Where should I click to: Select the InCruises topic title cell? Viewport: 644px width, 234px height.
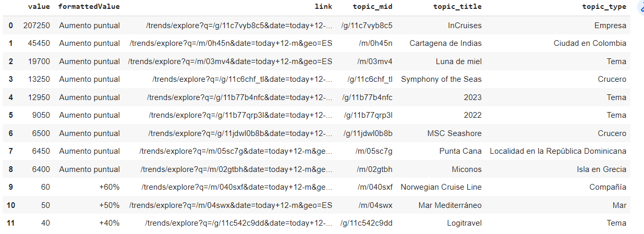pos(465,26)
